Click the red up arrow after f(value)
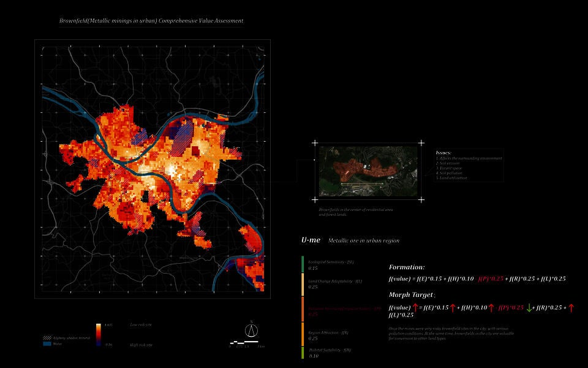This screenshot has height=368, width=588. point(415,308)
